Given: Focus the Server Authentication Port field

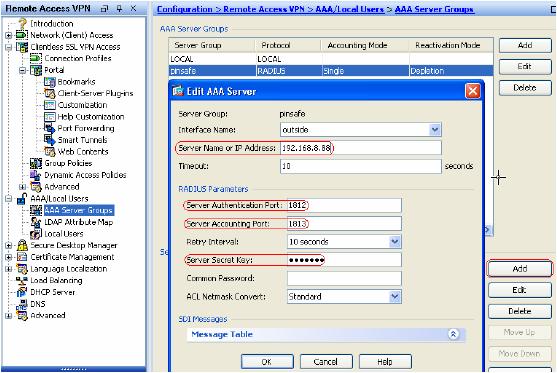Looking at the screenshot, I should coord(344,205).
